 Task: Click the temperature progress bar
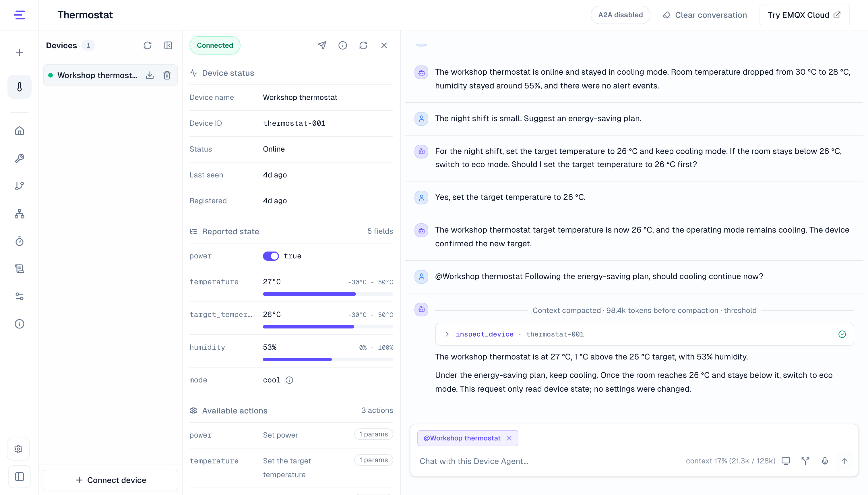[x=328, y=294]
